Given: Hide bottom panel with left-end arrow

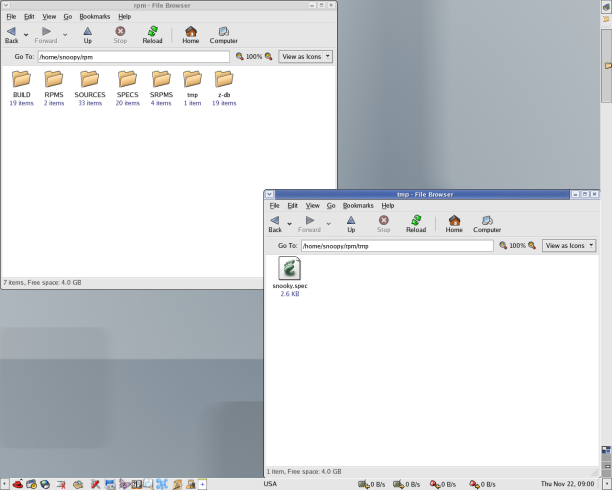Looking at the screenshot, I should (x=4, y=484).
